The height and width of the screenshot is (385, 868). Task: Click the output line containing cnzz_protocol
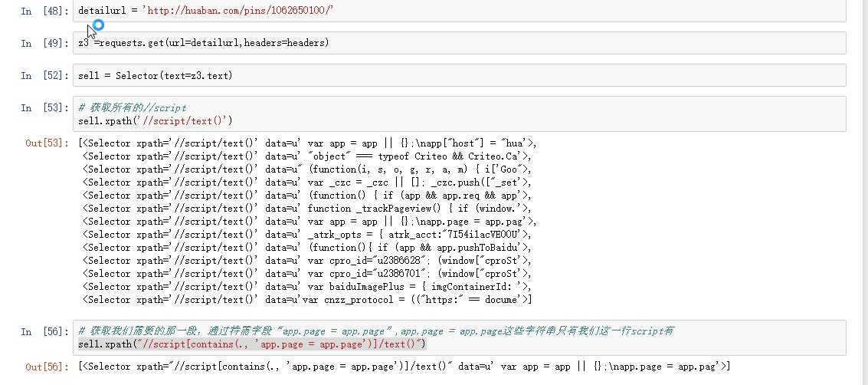[x=306, y=300]
